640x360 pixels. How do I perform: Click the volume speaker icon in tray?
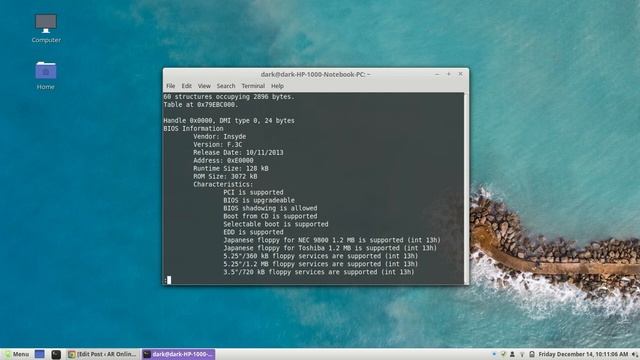coord(635,354)
